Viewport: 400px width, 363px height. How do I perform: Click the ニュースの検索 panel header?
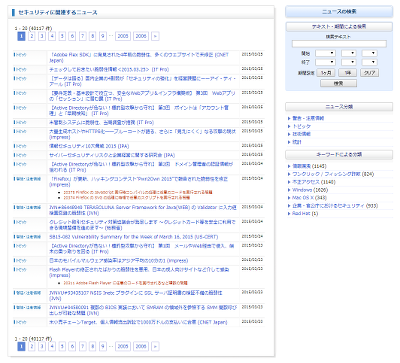click(x=339, y=11)
